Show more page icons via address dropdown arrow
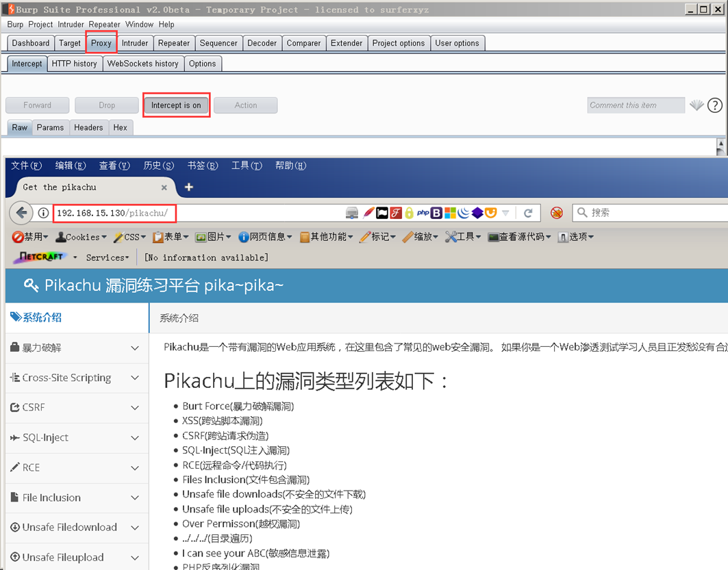728x570 pixels. pyautogui.click(x=505, y=213)
